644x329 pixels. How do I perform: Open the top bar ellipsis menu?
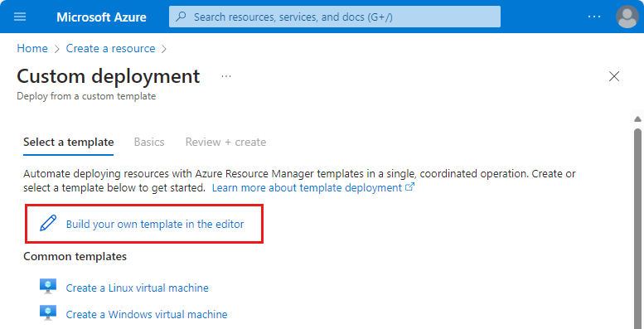coord(594,17)
